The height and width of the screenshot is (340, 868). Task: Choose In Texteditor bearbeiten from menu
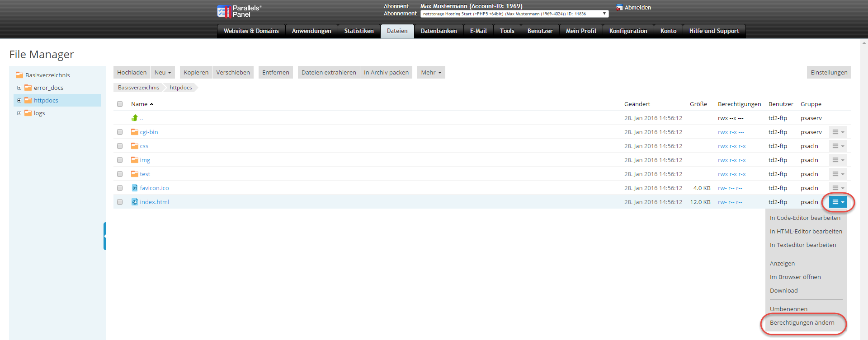coord(803,245)
